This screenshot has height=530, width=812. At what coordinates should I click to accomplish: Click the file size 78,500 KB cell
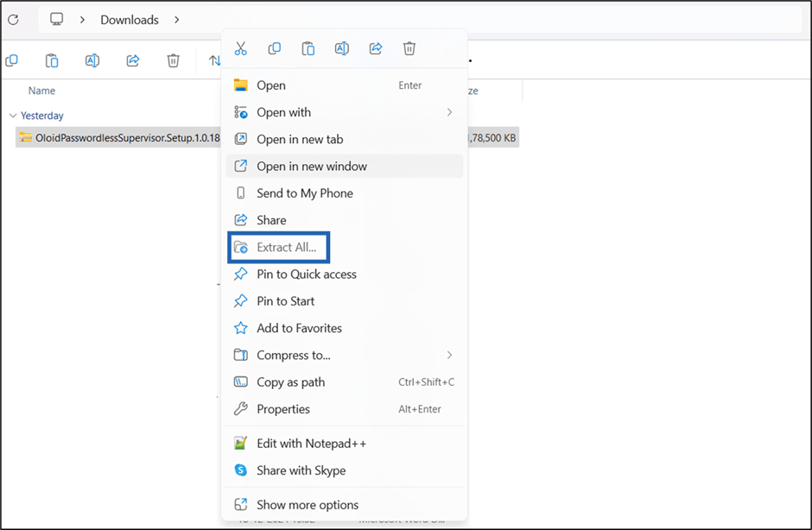point(492,138)
